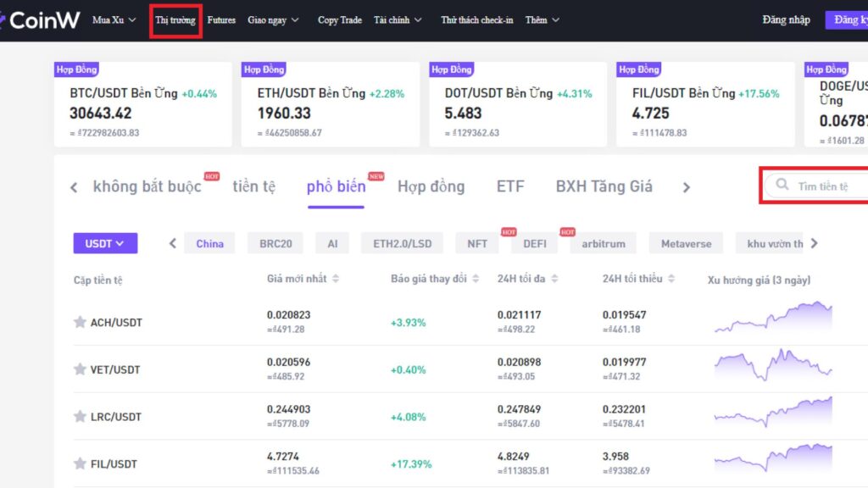Star the ACH/USDT pair as favorite
This screenshot has width=868, height=488.
pos(80,322)
